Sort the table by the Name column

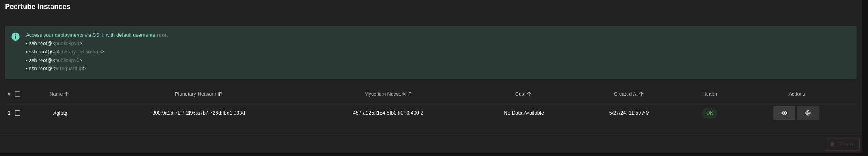(x=56, y=94)
